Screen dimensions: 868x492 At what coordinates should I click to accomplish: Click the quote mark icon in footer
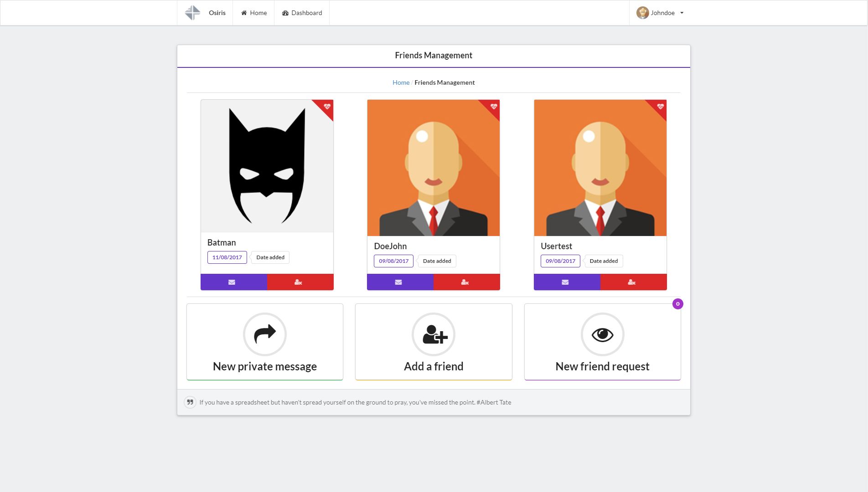tap(190, 402)
